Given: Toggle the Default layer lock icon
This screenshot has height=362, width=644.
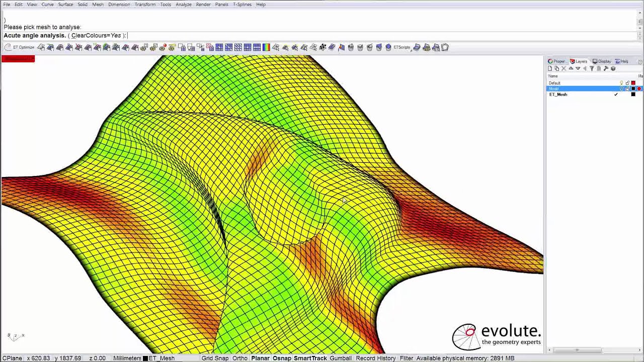Looking at the screenshot, I should tap(627, 83).
